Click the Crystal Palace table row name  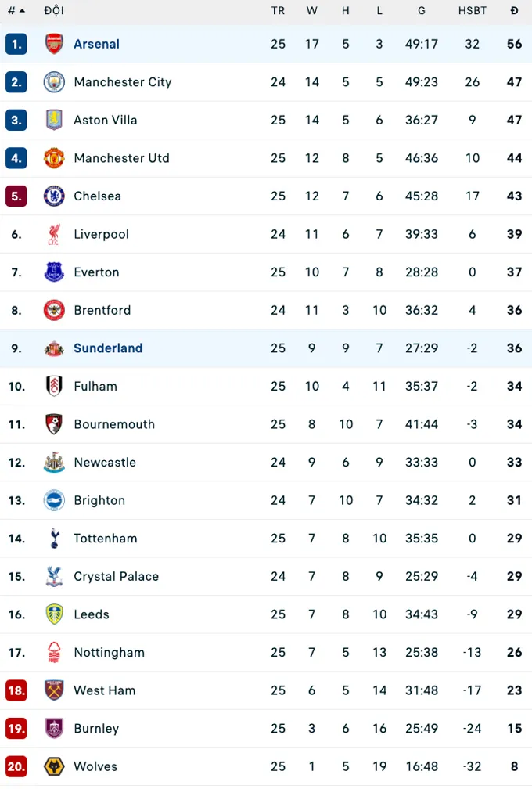click(x=116, y=576)
